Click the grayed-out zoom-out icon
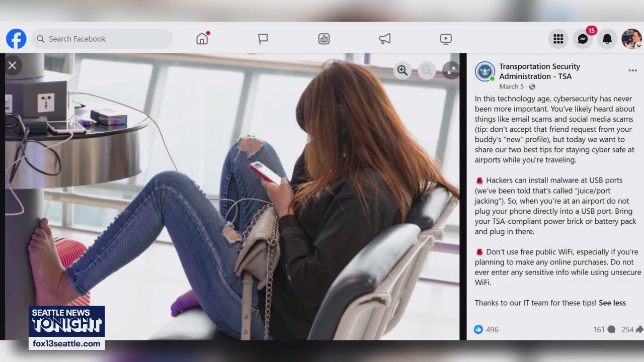The height and width of the screenshot is (362, 644). coord(426,70)
